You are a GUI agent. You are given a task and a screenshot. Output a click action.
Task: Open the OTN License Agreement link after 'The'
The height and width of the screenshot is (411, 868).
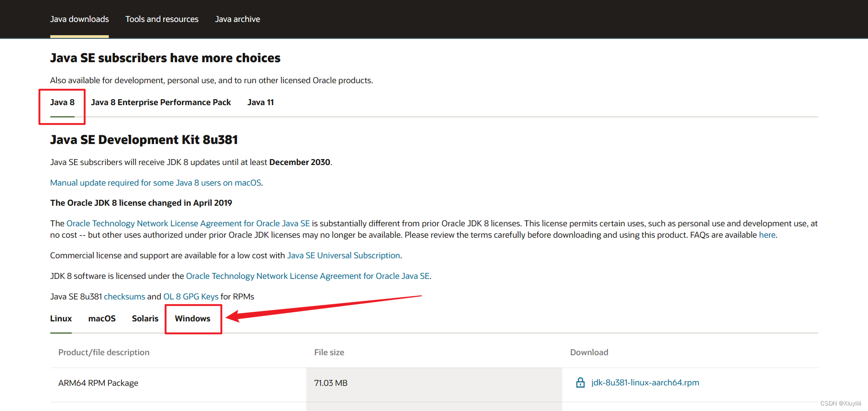click(x=188, y=224)
